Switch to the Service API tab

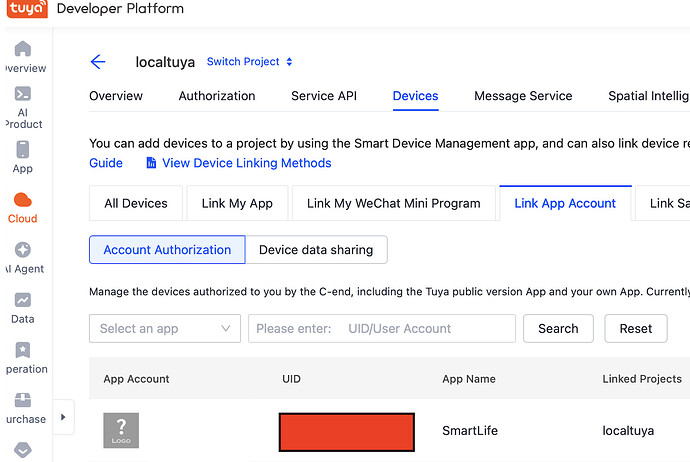click(324, 96)
